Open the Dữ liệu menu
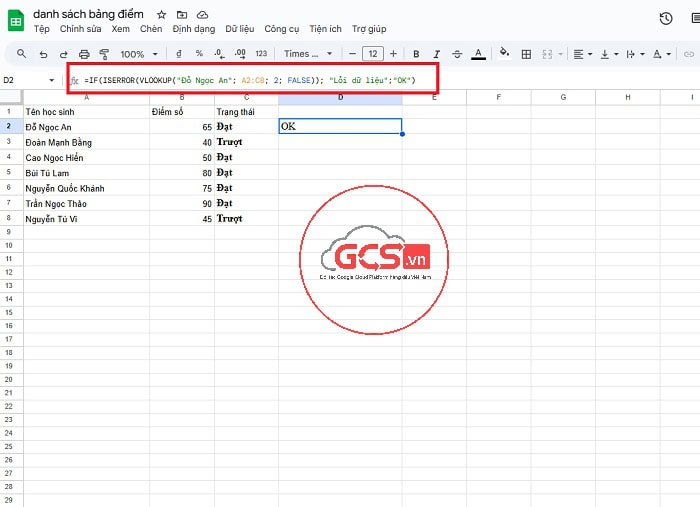This screenshot has width=700, height=507. pos(239,29)
